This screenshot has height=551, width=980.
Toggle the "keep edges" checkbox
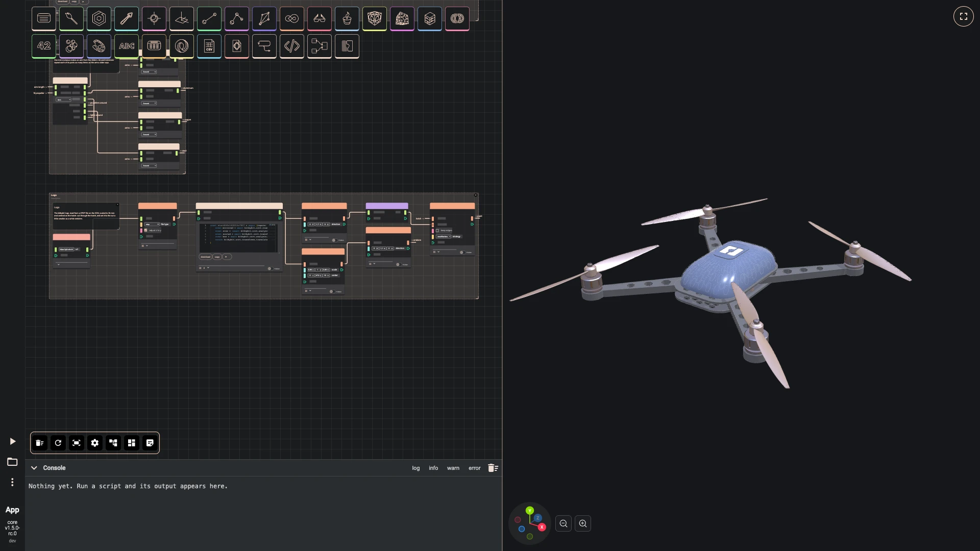point(437,231)
